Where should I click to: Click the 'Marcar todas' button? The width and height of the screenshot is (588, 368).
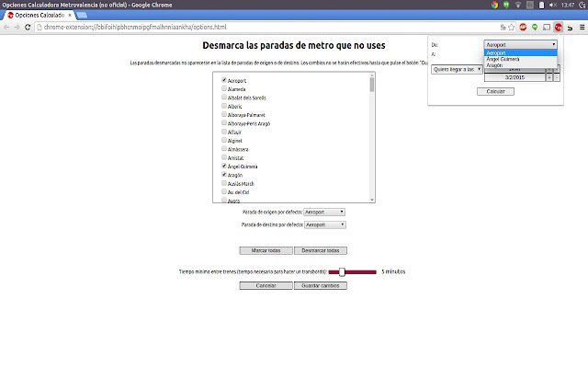click(266, 250)
